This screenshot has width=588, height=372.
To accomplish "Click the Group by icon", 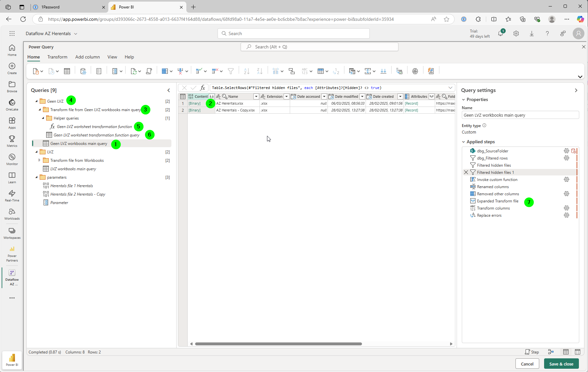I will point(292,71).
